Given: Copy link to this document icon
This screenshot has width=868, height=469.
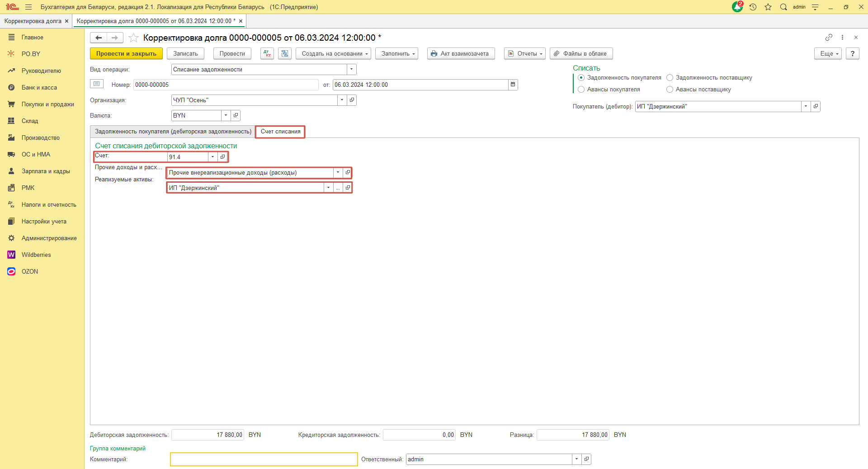Looking at the screenshot, I should (829, 37).
